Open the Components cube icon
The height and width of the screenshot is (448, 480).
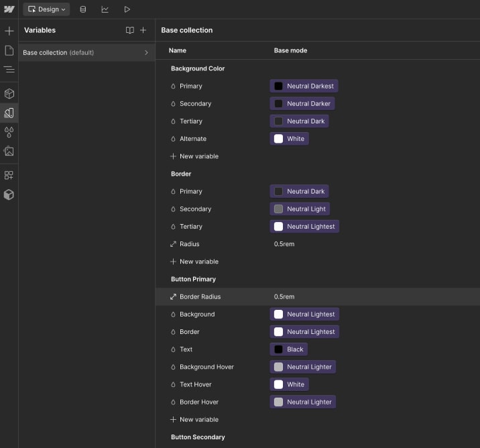pos(9,93)
